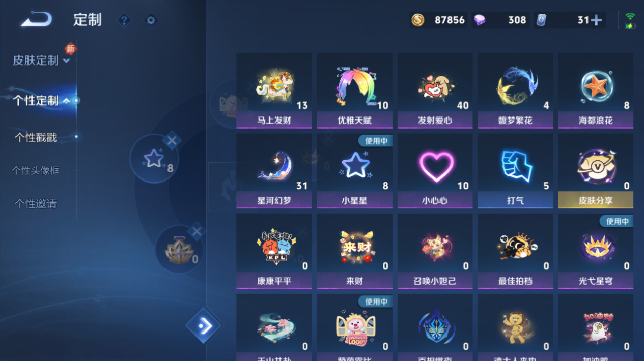This screenshot has height=361, width=644.
Task: Collapse the 个性定制 menu section
Action: point(41,101)
